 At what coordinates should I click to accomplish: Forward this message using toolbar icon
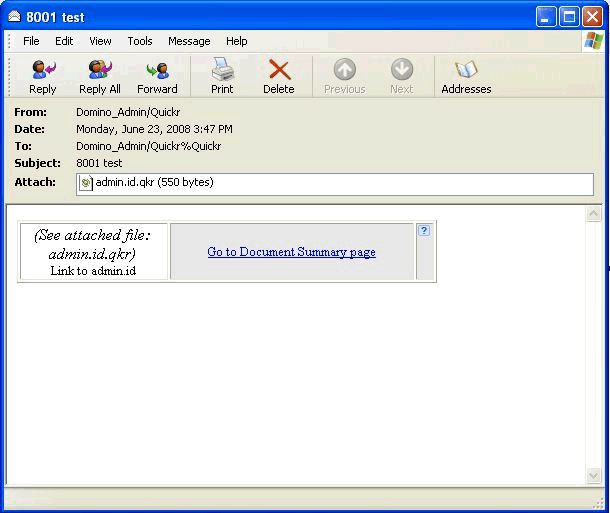157,71
